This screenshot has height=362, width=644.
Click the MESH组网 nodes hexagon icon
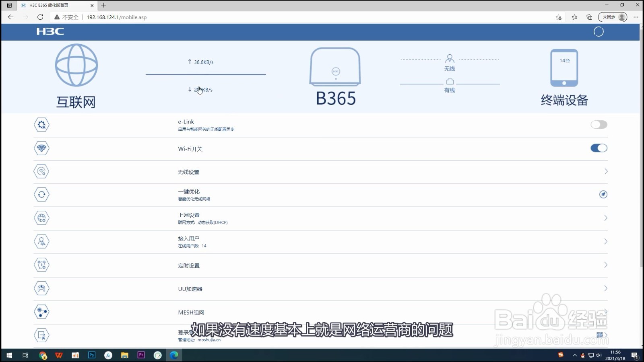pos(41,312)
